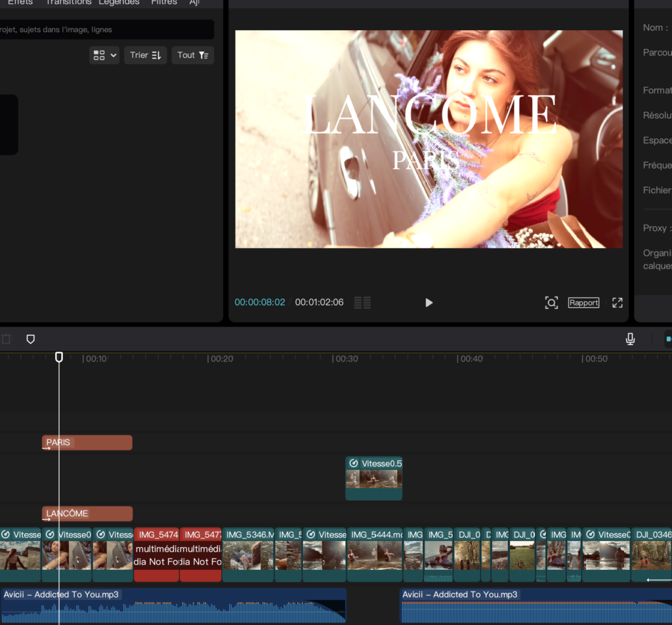Image resolution: width=672 pixels, height=625 pixels.
Task: Click the delete trash icon in timeline toolbar
Action: [x=6, y=339]
